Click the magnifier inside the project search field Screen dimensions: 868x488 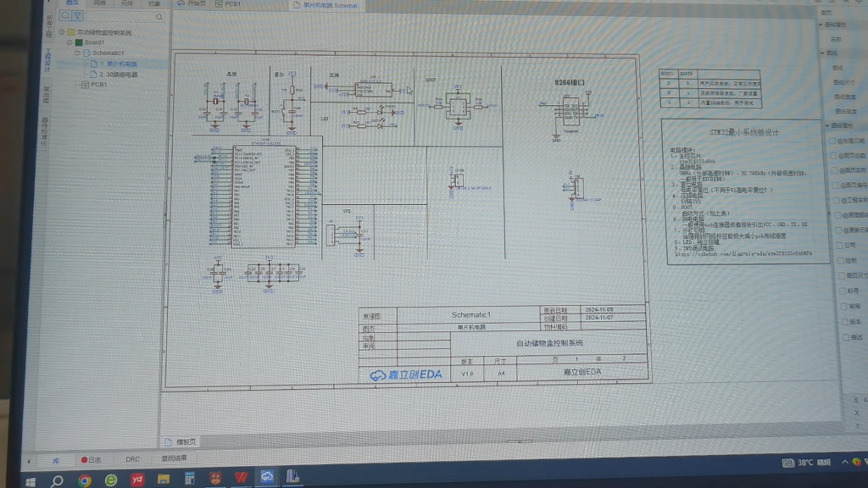pyautogui.click(x=159, y=17)
